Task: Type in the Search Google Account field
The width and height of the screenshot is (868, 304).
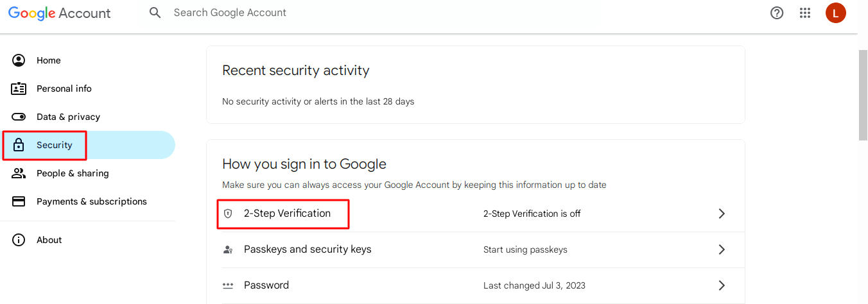Action: tap(321, 13)
